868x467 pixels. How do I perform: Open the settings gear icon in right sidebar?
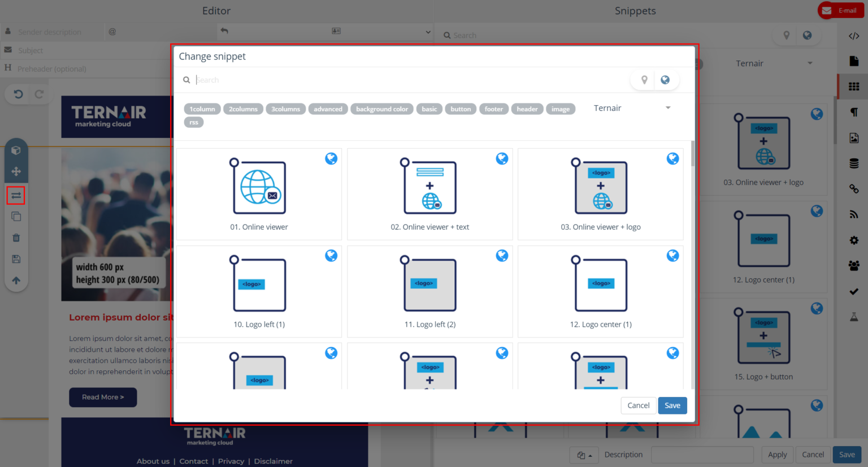(x=854, y=240)
